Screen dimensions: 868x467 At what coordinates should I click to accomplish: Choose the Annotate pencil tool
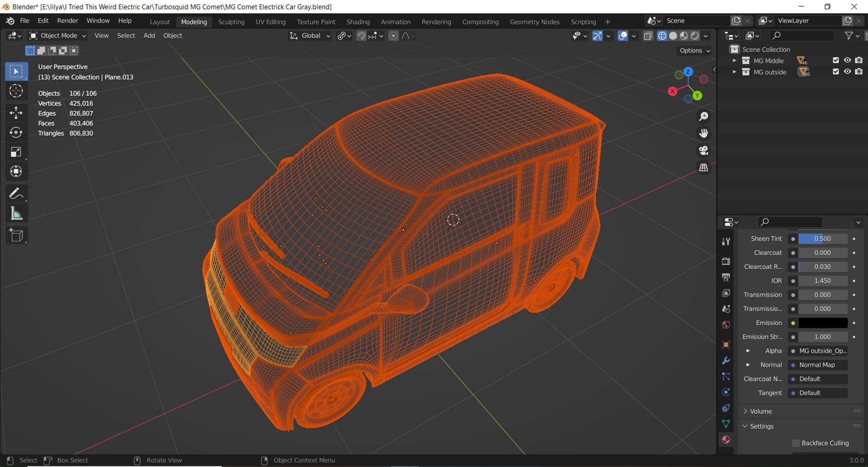click(x=16, y=194)
